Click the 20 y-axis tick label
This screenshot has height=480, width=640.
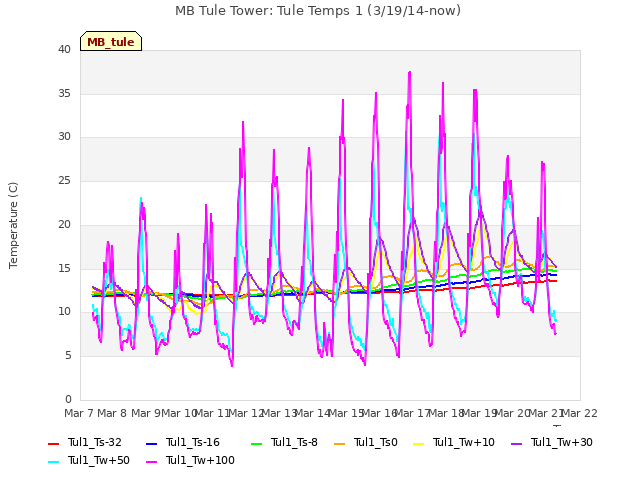point(64,224)
